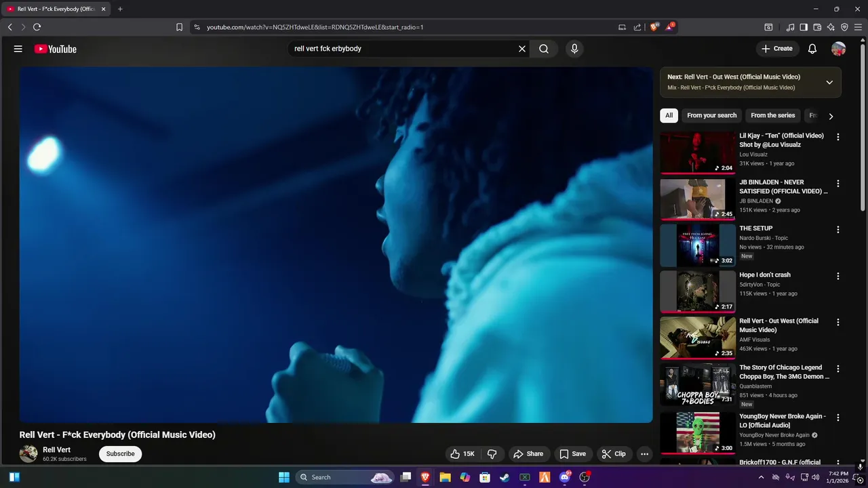Open Rell Vert channel avatar
The height and width of the screenshot is (488, 868).
coord(28,454)
